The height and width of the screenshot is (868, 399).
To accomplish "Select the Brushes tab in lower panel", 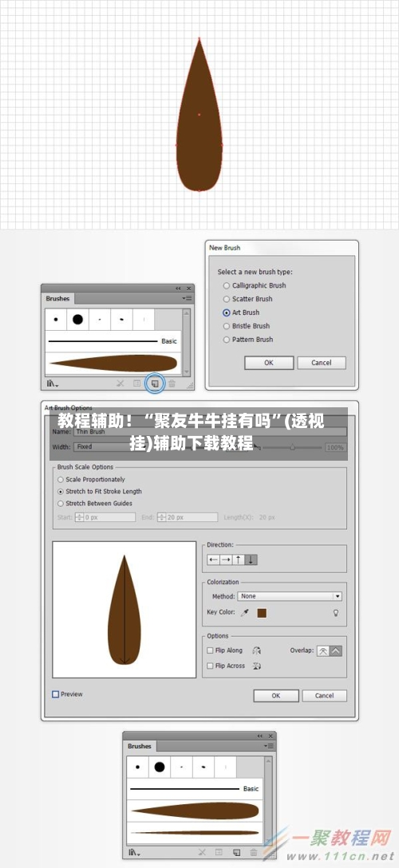I will (140, 746).
